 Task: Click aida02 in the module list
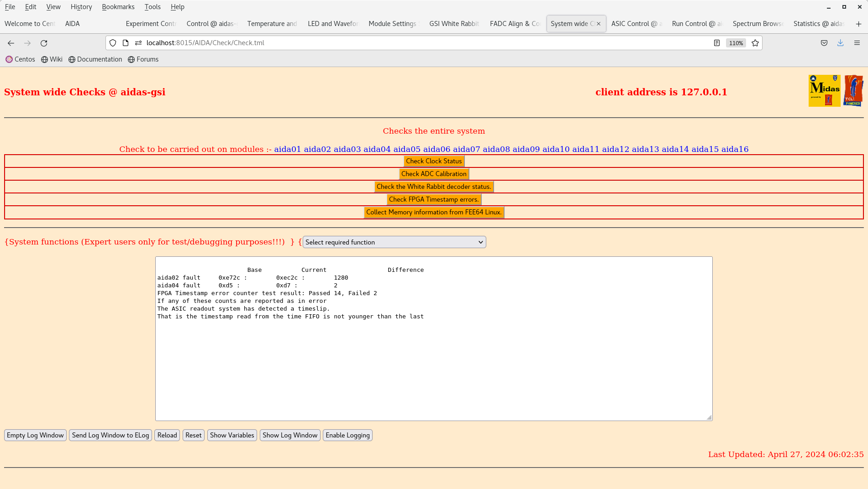pyautogui.click(x=317, y=149)
